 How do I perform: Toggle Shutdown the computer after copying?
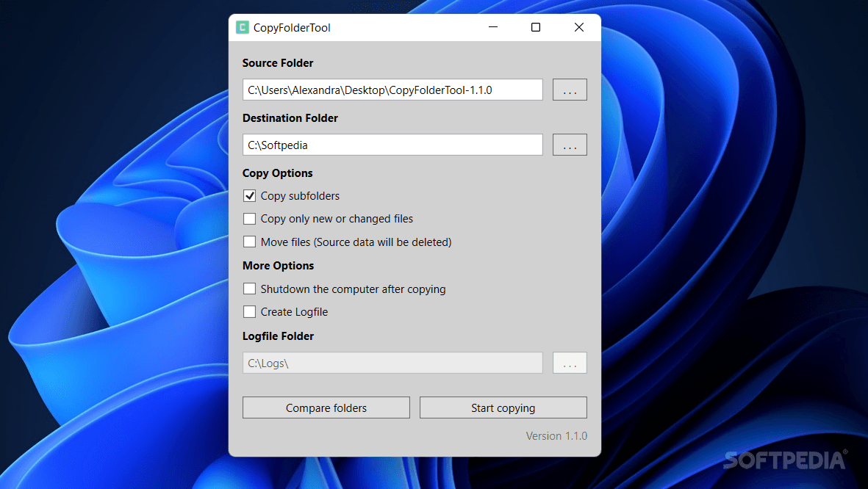[250, 289]
